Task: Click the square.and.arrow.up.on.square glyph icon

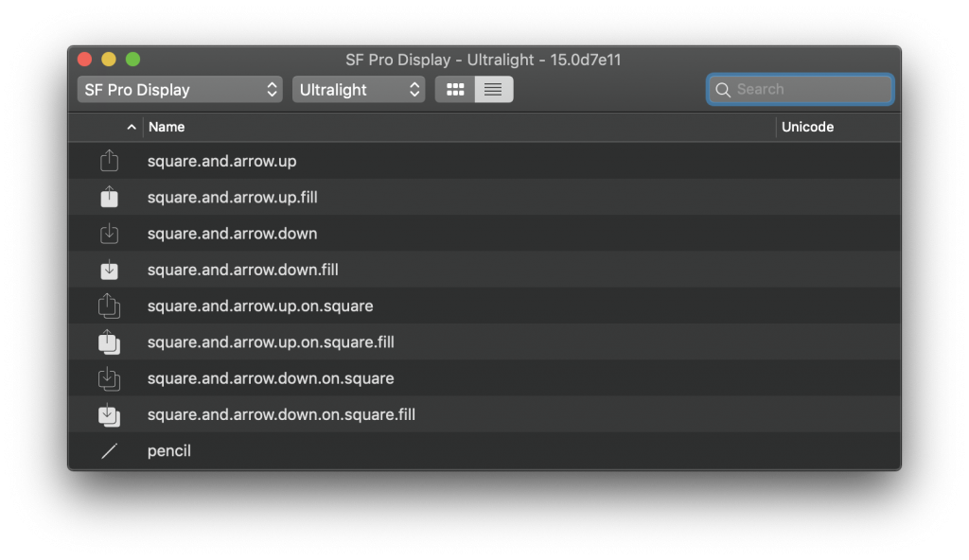Action: coord(110,306)
